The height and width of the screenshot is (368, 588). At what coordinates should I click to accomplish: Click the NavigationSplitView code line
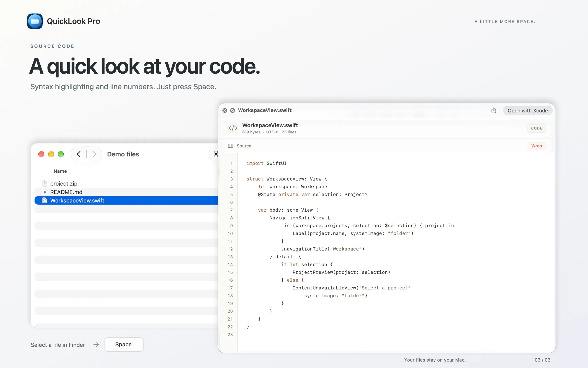coord(300,218)
